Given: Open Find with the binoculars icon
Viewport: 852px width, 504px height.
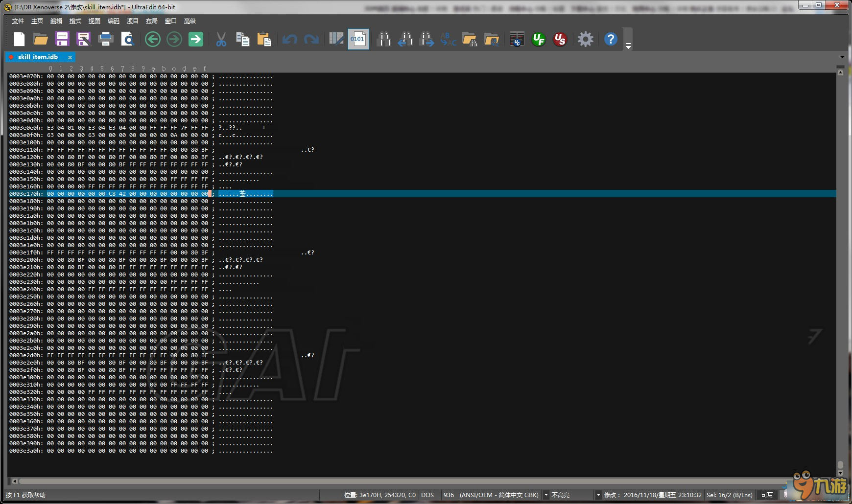Looking at the screenshot, I should coord(384,39).
